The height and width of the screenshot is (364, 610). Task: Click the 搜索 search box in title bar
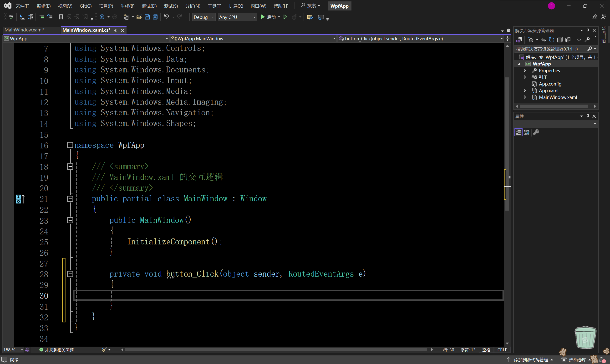(x=310, y=6)
